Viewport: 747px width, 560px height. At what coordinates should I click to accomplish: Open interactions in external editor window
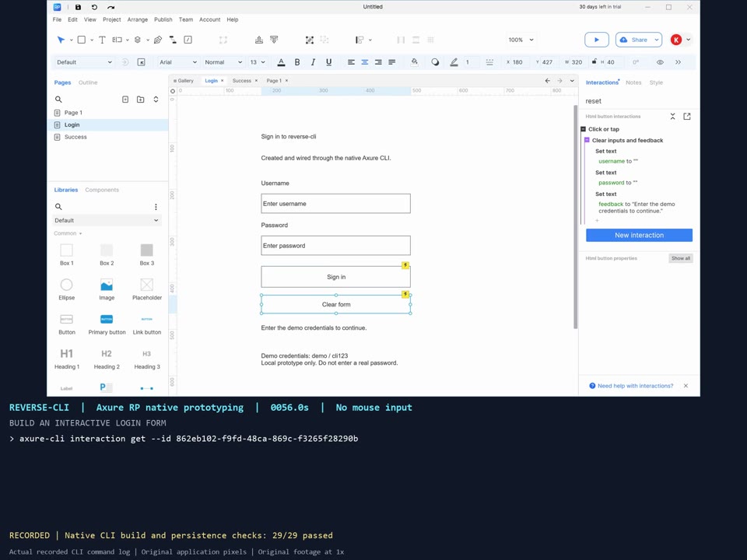687,116
